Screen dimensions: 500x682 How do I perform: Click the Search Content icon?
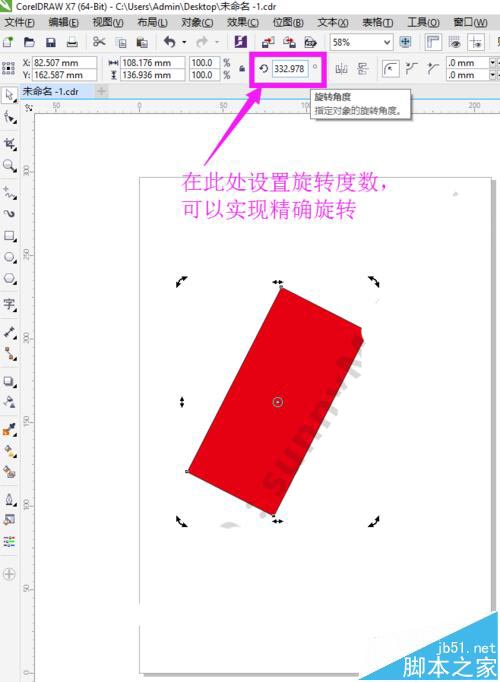point(240,42)
